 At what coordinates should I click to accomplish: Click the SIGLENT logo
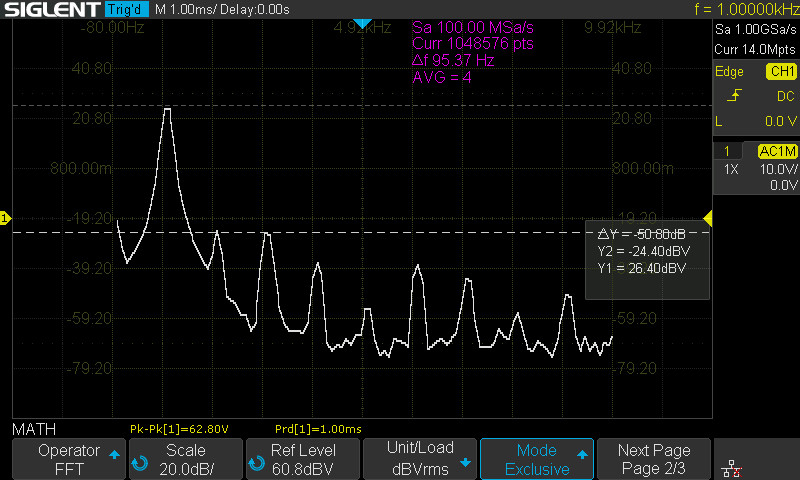(x=52, y=9)
